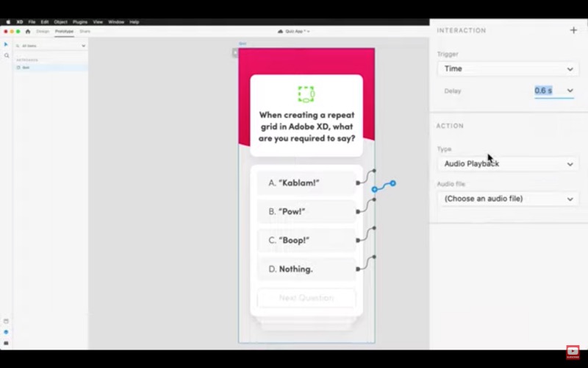The height and width of the screenshot is (368, 588).
Task: Select answer C. "Boop!"
Action: point(306,241)
